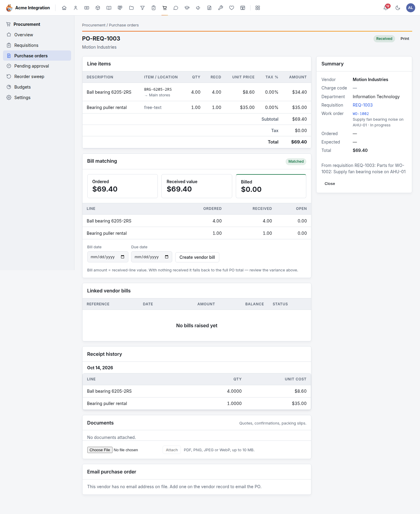420x514 pixels.
Task: Open the folder icon in top navigation
Action: (x=131, y=8)
